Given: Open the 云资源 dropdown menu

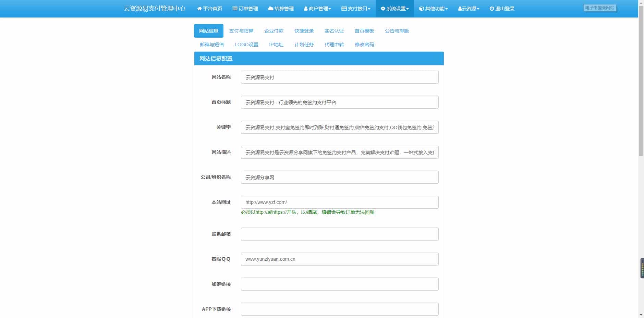Looking at the screenshot, I should 469,9.
